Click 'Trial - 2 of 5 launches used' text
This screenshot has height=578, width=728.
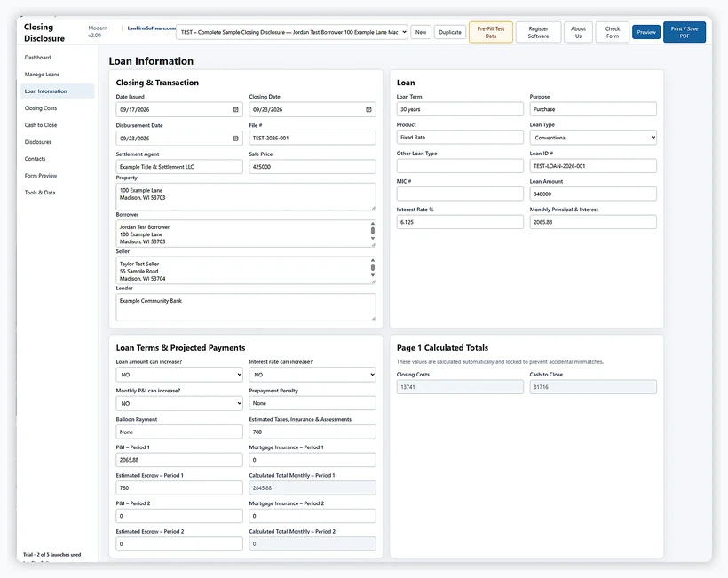[52, 554]
